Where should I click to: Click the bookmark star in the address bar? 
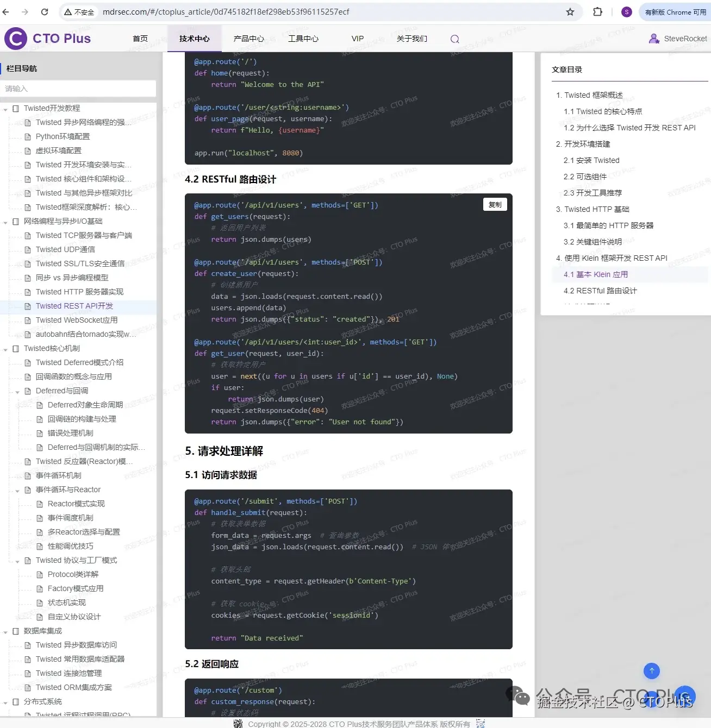(x=569, y=11)
